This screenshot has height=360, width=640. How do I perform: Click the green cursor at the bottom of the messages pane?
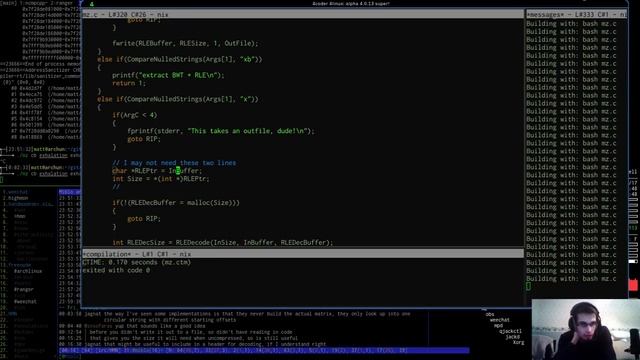pyautogui.click(x=529, y=287)
